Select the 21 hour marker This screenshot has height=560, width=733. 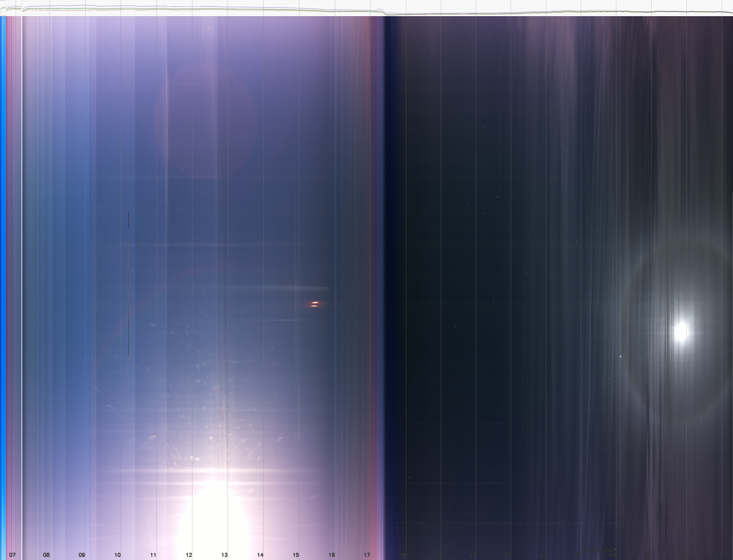(x=507, y=555)
